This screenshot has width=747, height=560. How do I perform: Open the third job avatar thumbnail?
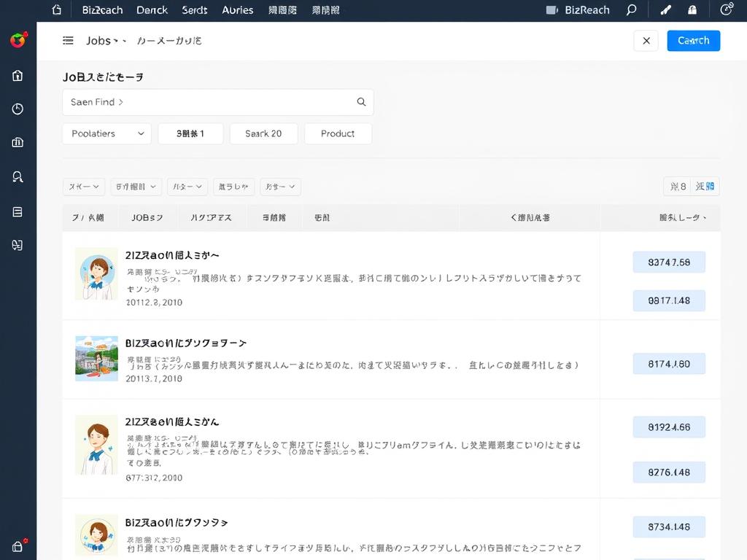pos(97,445)
